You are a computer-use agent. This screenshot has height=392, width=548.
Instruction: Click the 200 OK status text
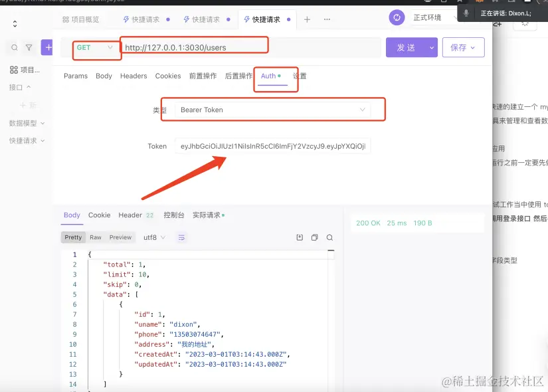[x=368, y=223]
